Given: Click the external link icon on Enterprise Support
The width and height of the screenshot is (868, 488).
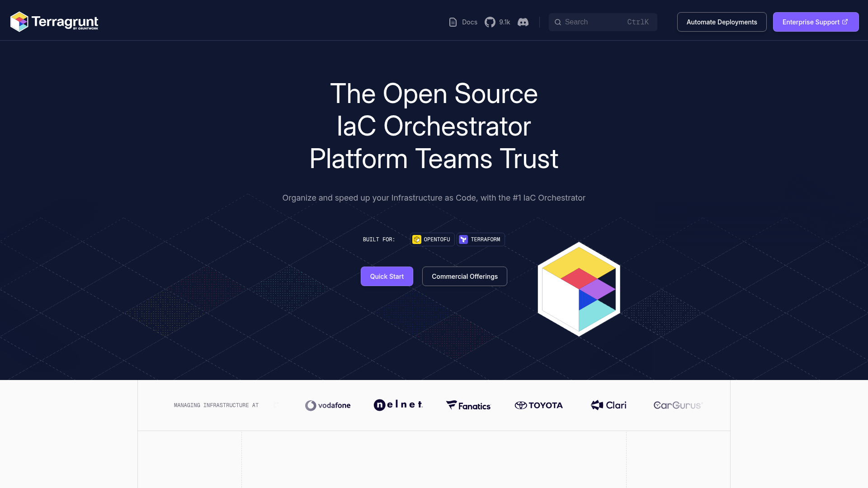Looking at the screenshot, I should pyautogui.click(x=845, y=21).
